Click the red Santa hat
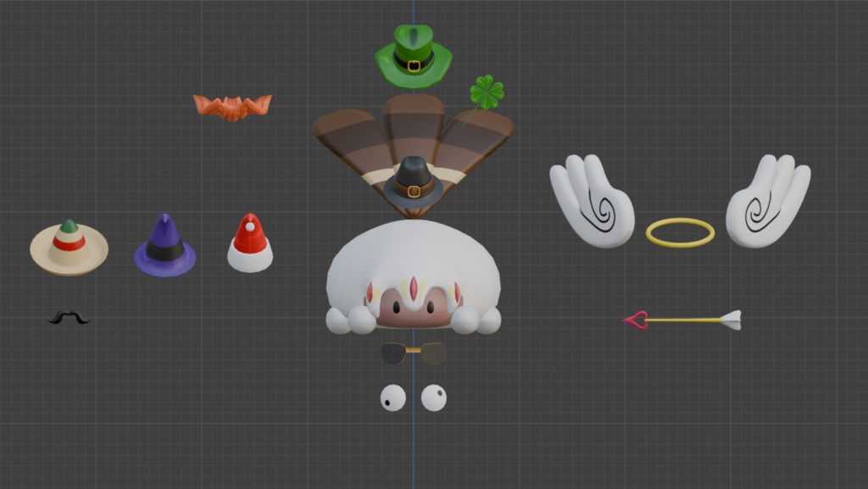868x489 pixels. pos(250,243)
